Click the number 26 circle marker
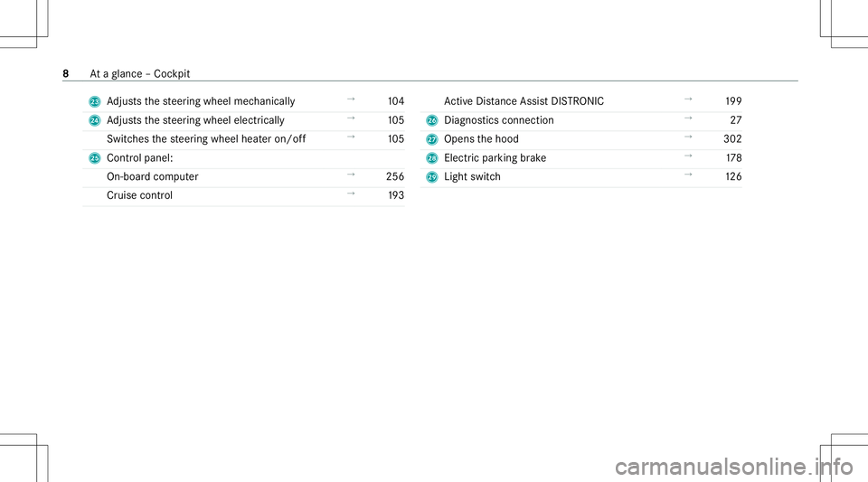This screenshot has height=482, width=868. [x=432, y=120]
